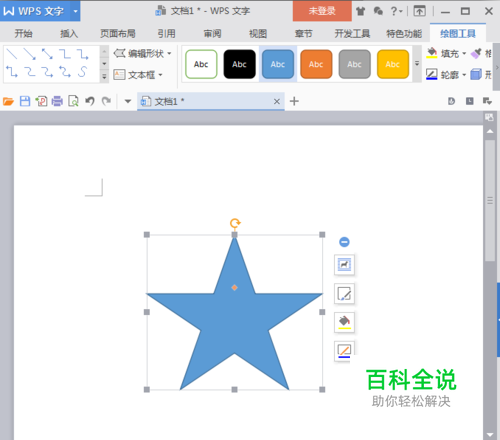The width and height of the screenshot is (500, 440).
Task: Apply the yellow Abc shape style
Action: click(x=393, y=64)
